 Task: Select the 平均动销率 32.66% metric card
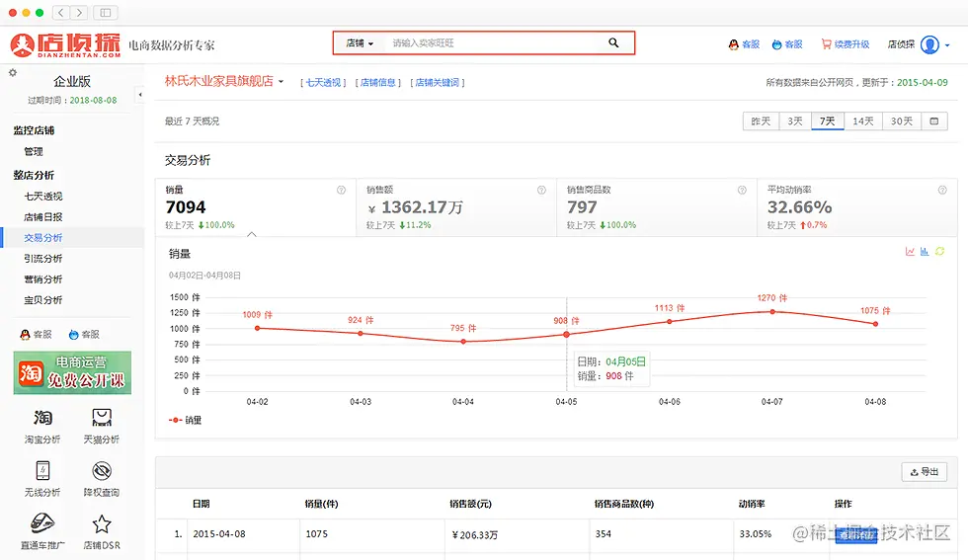(857, 207)
